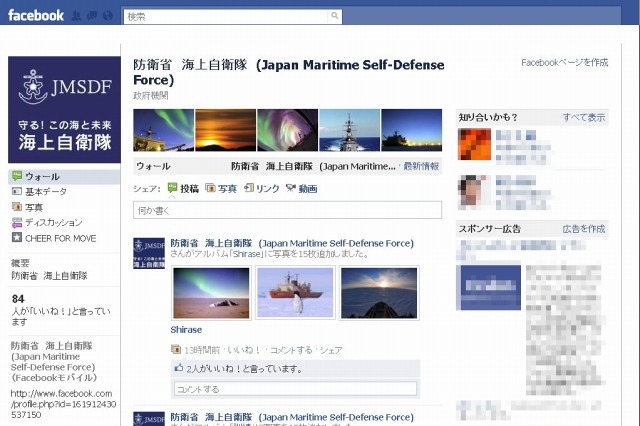Select ウォール in left sidebar
The image size is (640, 426).
tap(64, 177)
